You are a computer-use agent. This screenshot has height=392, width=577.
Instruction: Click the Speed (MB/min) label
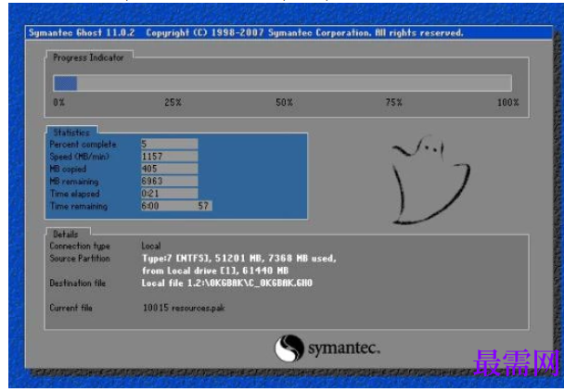80,157
